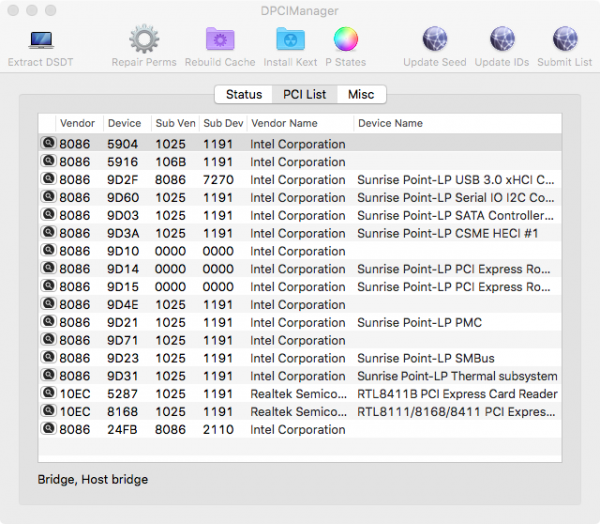Select the Sunrise Point-LP Thermal subsystem row

[x=456, y=376]
